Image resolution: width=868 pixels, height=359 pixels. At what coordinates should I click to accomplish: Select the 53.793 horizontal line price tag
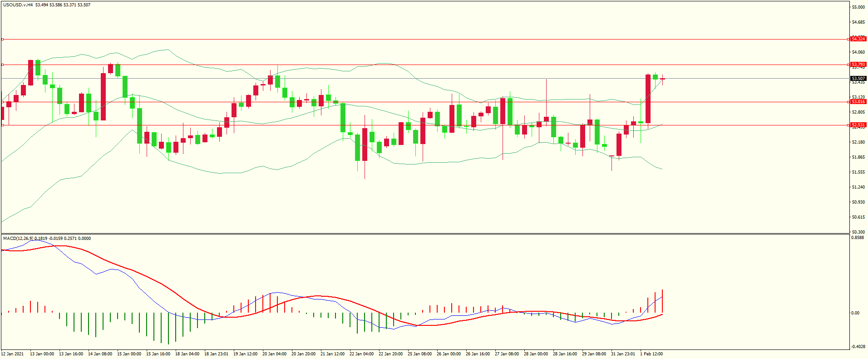858,65
